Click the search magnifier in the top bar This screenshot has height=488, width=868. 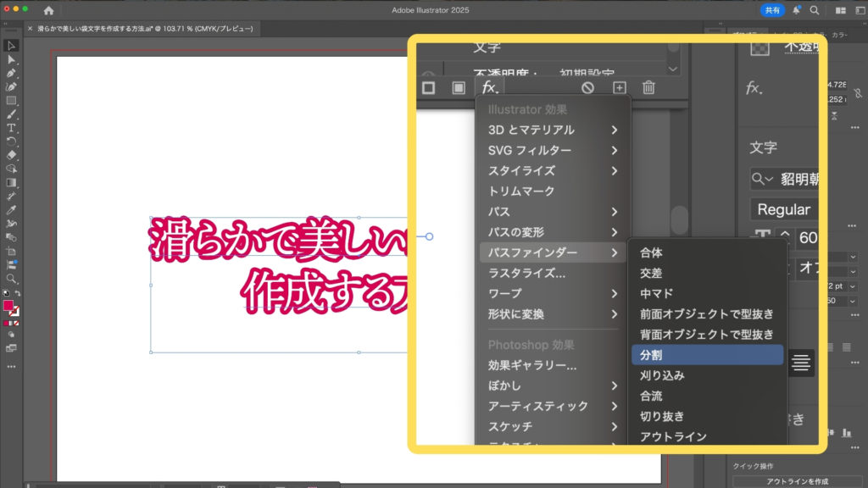(x=815, y=10)
